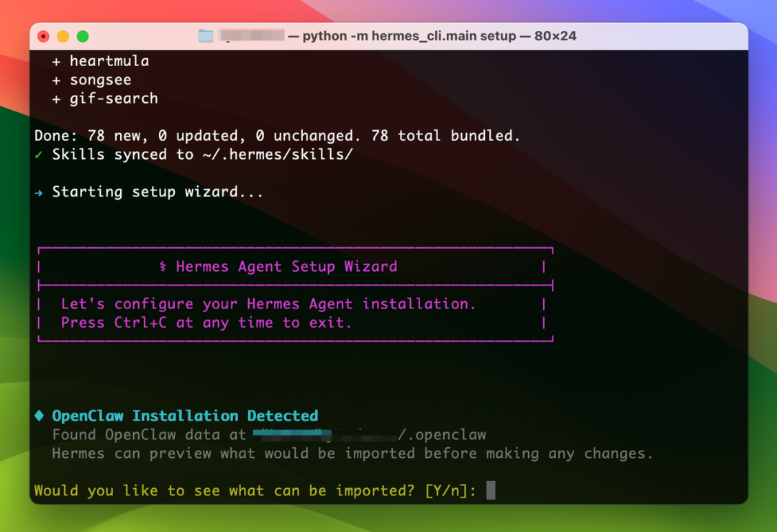This screenshot has height=532, width=777.
Task: Click the 'Would you like to see what can be imported?' prompt
Action: (224, 490)
